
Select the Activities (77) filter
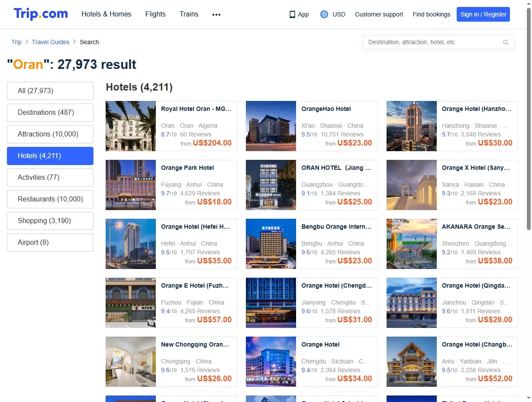tap(50, 178)
